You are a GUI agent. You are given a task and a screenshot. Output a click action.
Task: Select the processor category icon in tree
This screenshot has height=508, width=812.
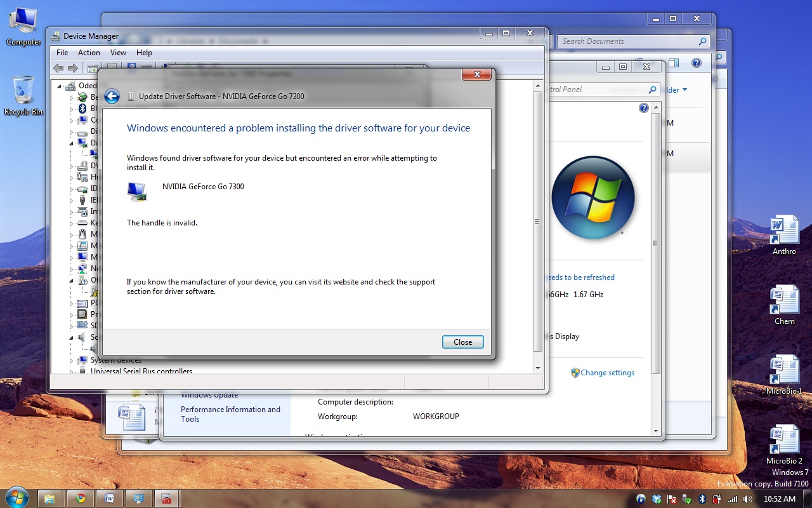point(82,314)
